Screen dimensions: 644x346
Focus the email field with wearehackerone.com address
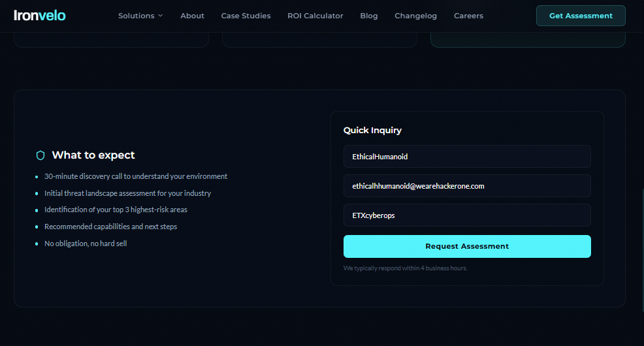pos(467,186)
